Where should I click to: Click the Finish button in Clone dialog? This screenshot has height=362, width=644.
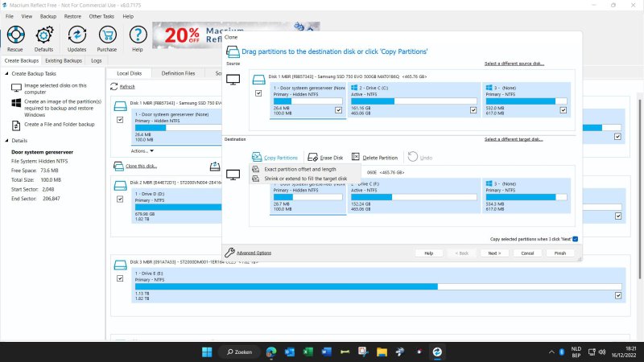click(560, 253)
